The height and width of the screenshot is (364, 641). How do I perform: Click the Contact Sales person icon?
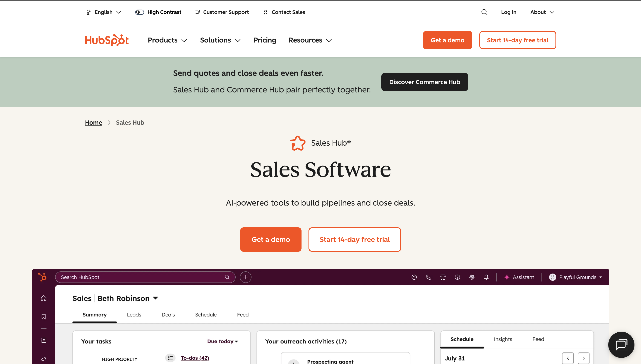(x=266, y=12)
